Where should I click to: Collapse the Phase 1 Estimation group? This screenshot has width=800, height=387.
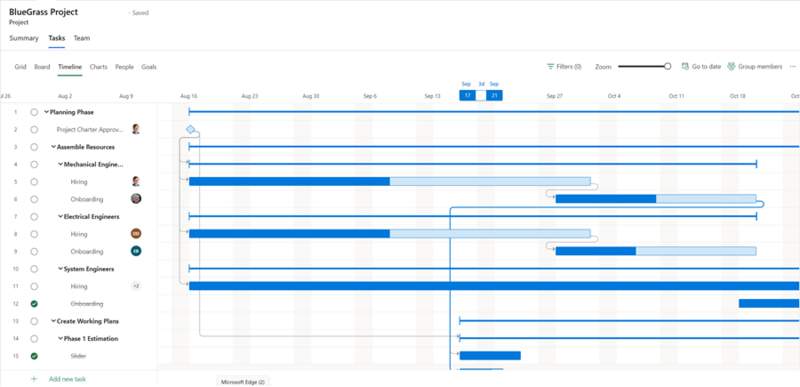click(x=61, y=339)
